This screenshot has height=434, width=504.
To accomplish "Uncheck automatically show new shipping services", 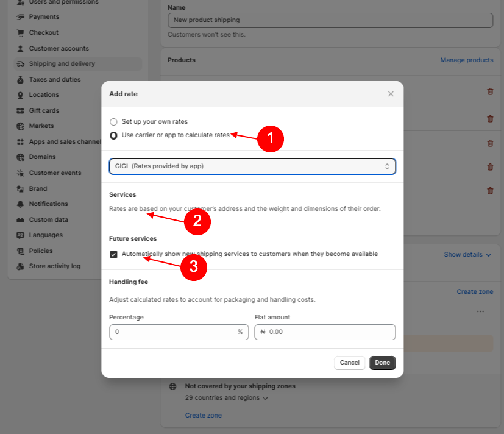I will pyautogui.click(x=113, y=254).
